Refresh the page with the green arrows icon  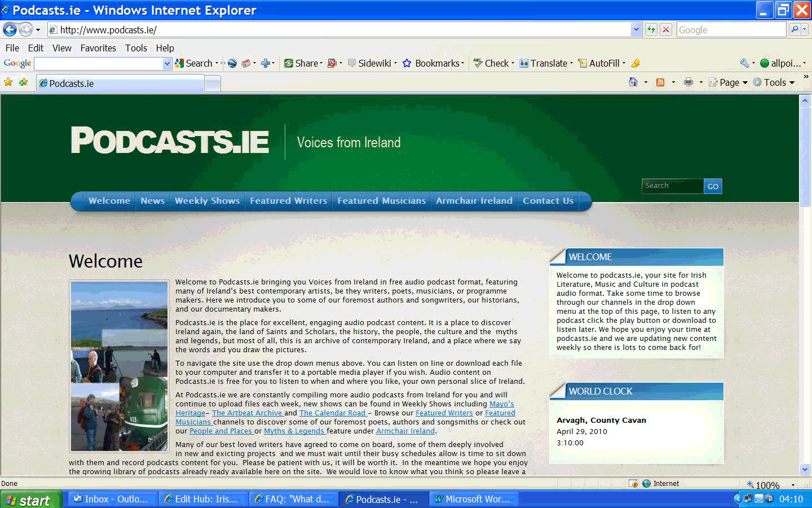coord(651,30)
